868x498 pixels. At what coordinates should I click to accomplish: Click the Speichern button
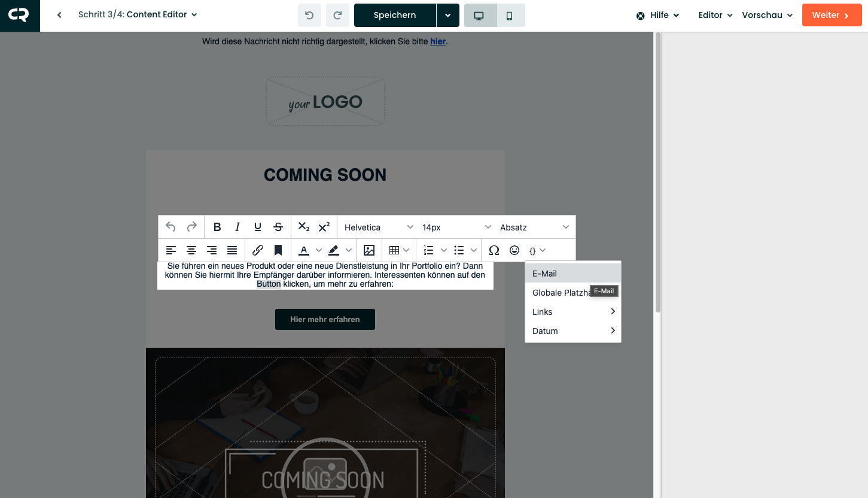coord(395,16)
